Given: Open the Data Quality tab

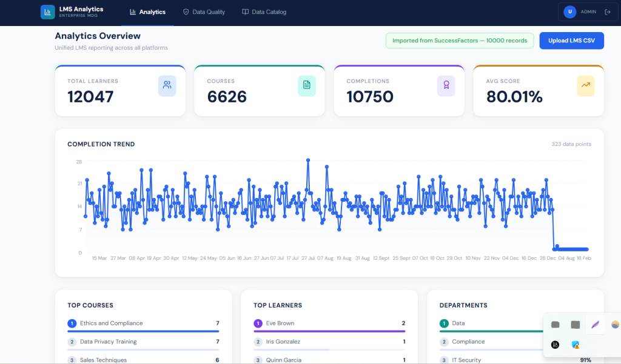Looking at the screenshot, I should (x=204, y=12).
